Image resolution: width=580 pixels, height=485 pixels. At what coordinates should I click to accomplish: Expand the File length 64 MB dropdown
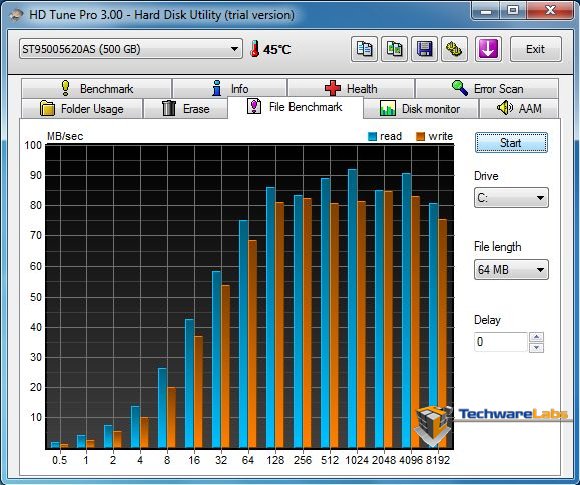point(511,269)
